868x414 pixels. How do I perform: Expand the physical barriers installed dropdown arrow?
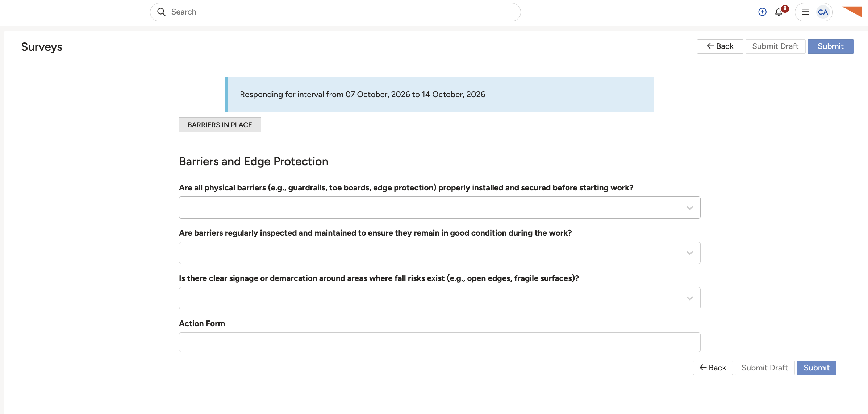click(x=690, y=208)
